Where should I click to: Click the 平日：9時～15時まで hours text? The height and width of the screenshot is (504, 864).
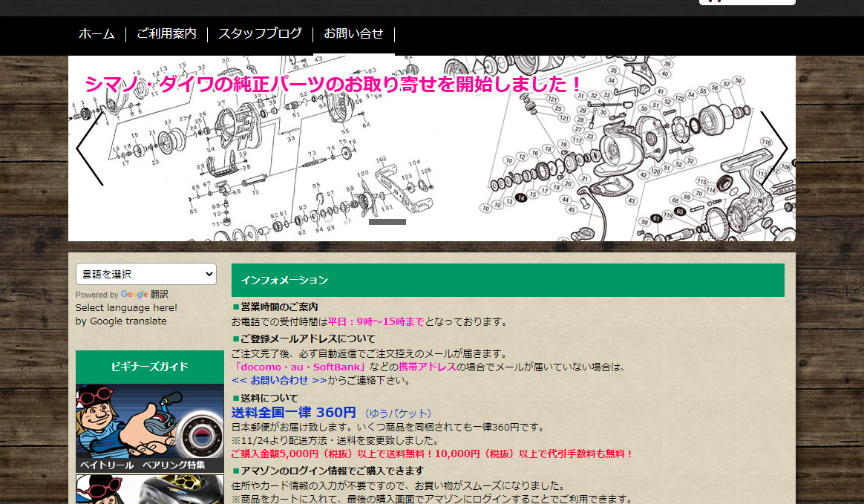pyautogui.click(x=376, y=321)
